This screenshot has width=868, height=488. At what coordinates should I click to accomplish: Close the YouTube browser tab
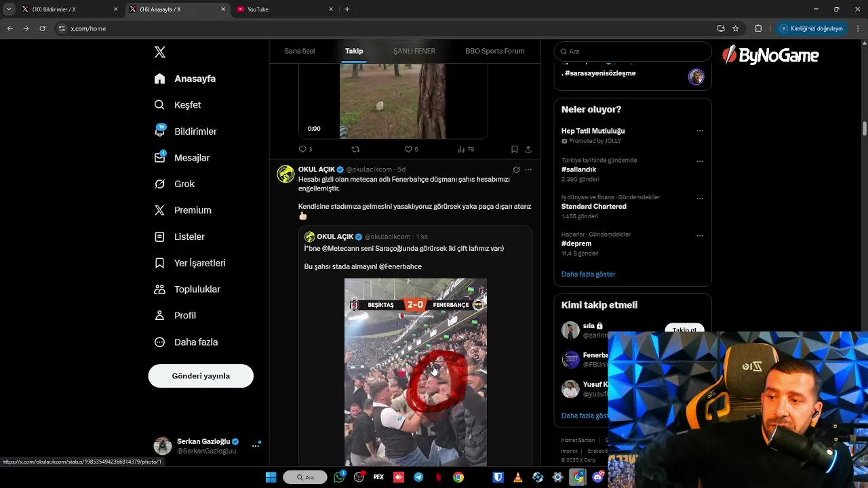pyautogui.click(x=331, y=9)
